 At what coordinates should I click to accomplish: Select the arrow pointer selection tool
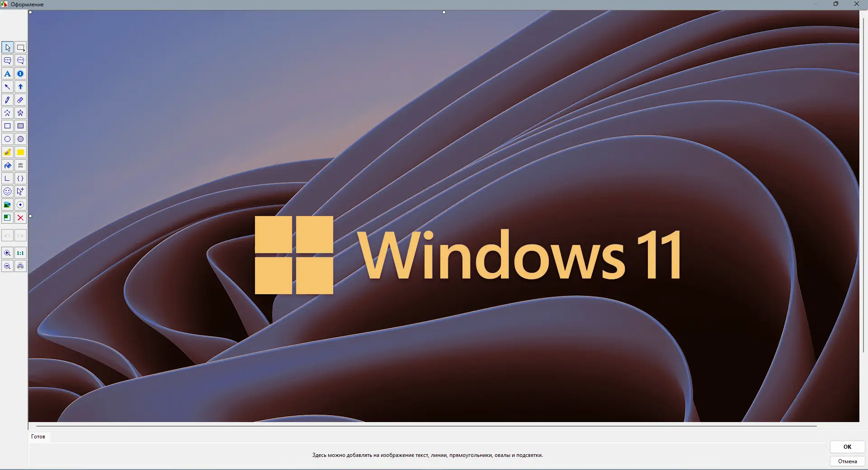point(7,47)
